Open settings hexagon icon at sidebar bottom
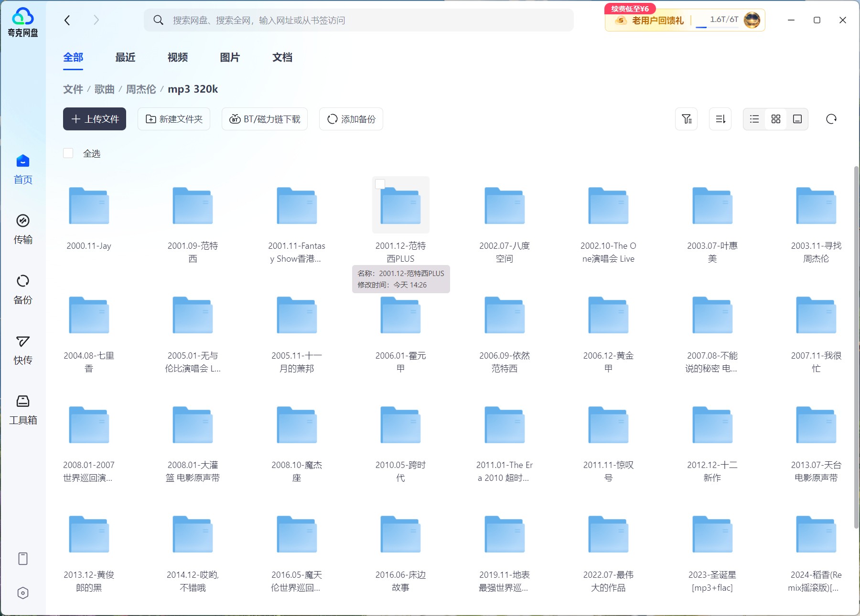This screenshot has height=616, width=860. (23, 593)
